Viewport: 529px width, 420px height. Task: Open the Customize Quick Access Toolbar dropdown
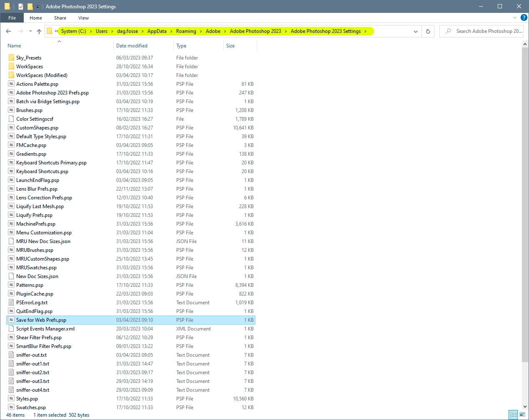pyautogui.click(x=37, y=7)
